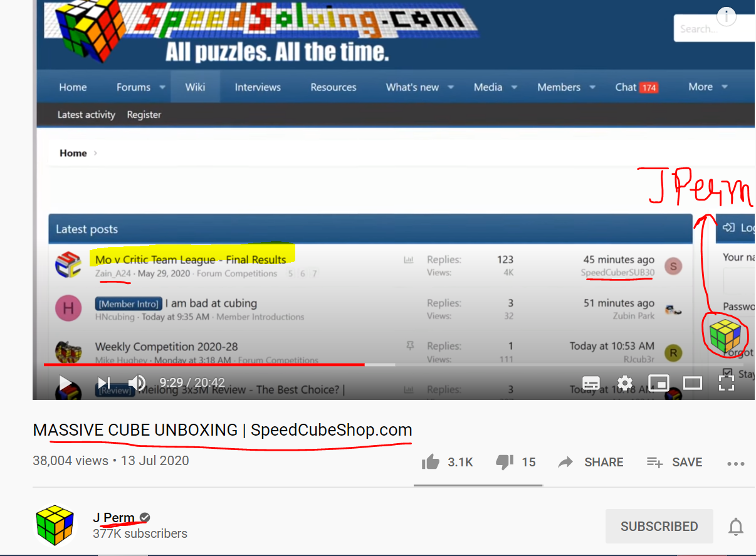Screen dimensions: 756x556
Task: Skip to the next video
Action: coord(104,382)
